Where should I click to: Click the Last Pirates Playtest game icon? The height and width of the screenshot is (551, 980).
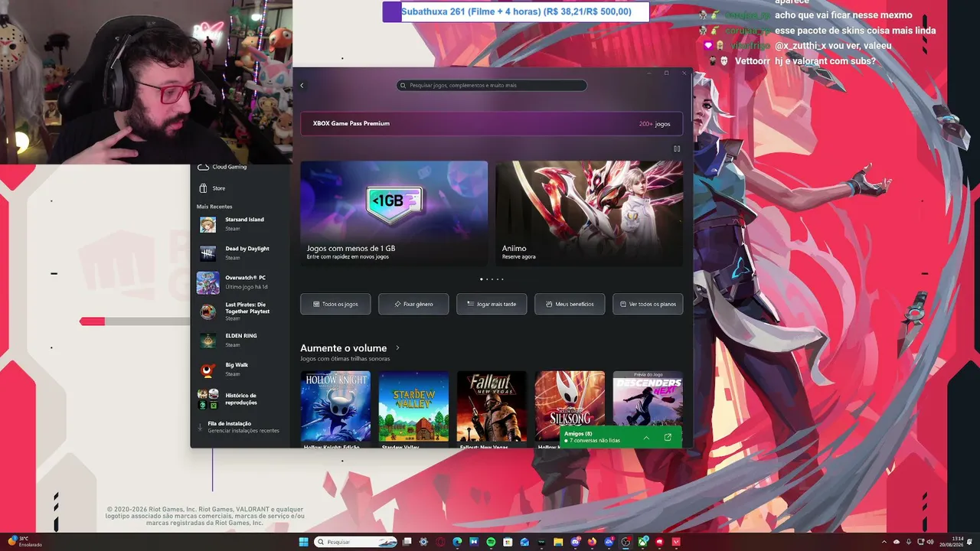tap(207, 311)
